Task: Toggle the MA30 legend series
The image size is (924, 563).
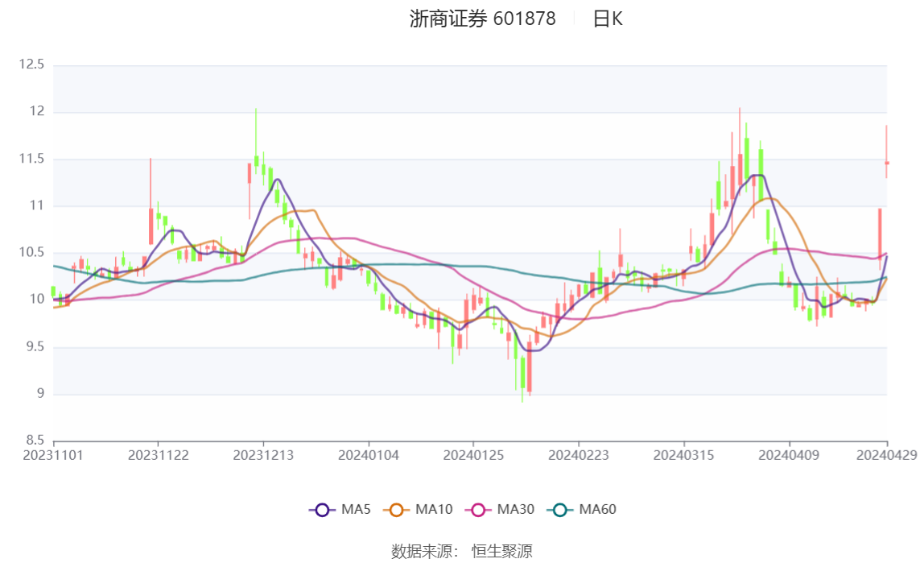Action: tap(500, 509)
